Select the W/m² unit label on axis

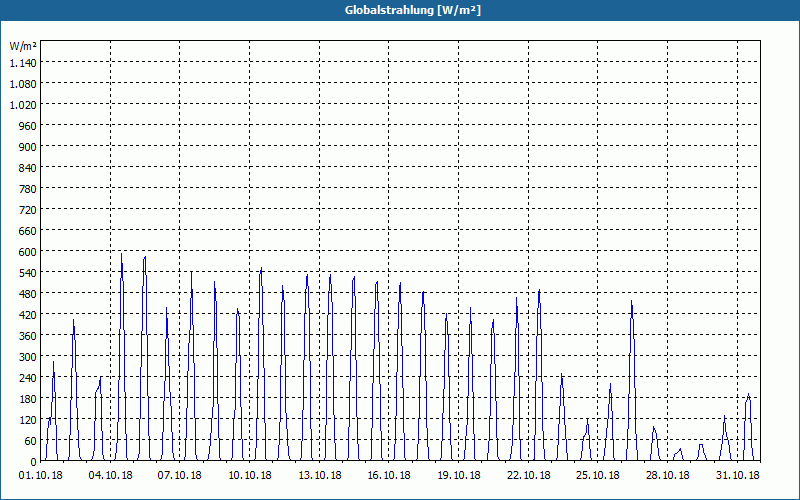point(23,46)
